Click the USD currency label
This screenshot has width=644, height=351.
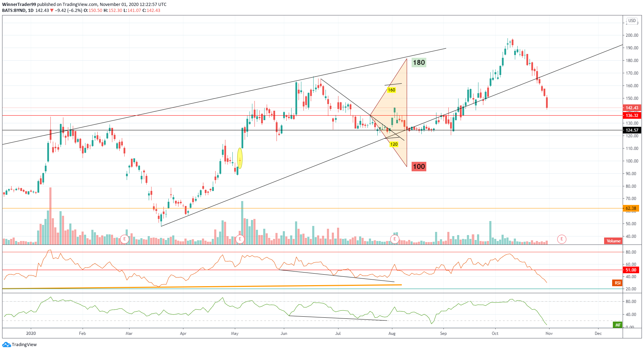[x=632, y=21]
